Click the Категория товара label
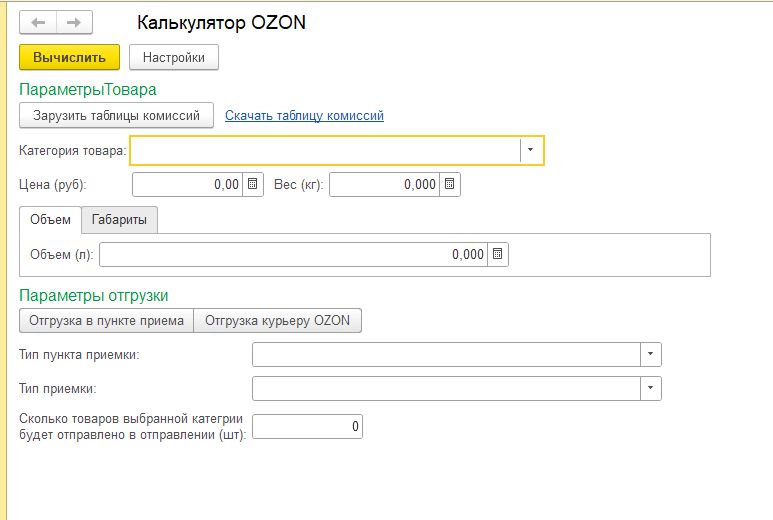Screen dimensions: 773x520 [x=73, y=150]
